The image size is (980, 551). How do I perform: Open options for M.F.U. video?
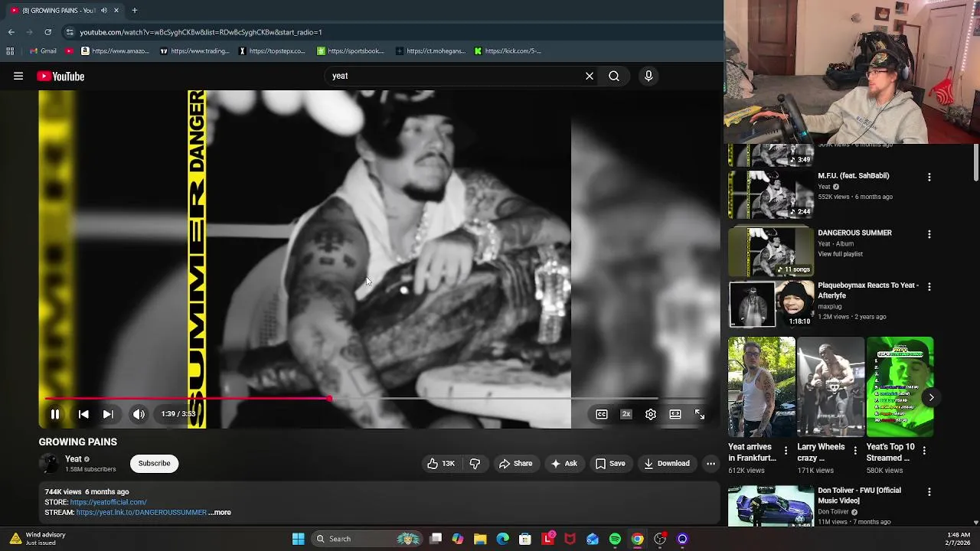pos(929,178)
